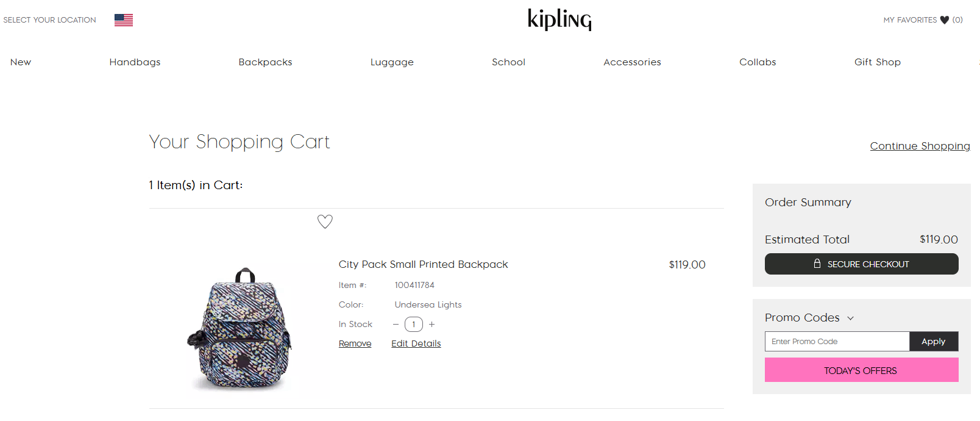Toggle the wishlist heart above the backpack

325,221
